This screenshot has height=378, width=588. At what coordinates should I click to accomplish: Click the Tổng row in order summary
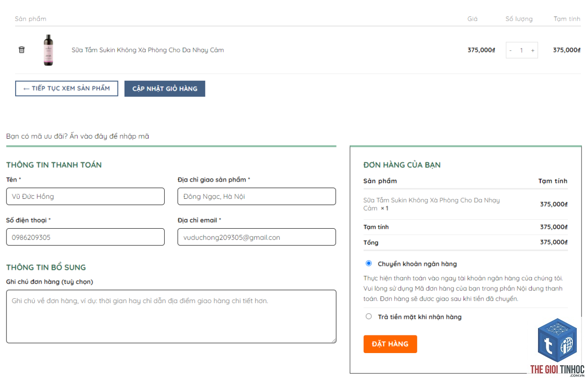point(465,242)
